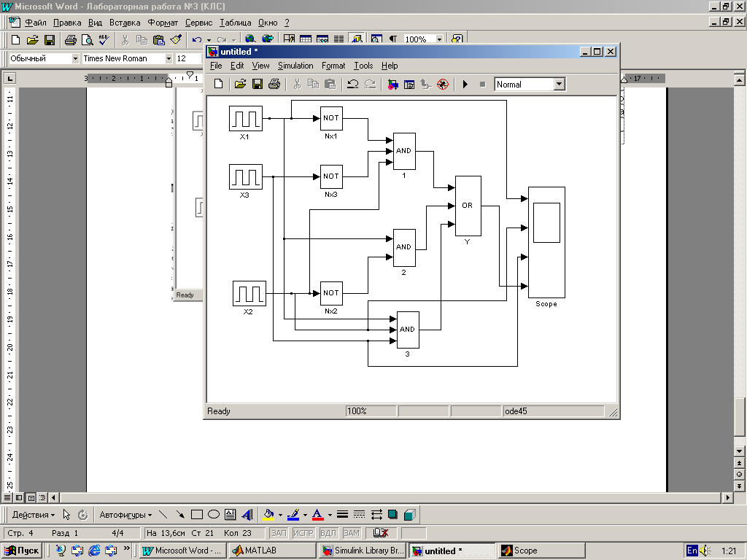
Task: Show paragraph marks with pilcrow icon
Action: click(x=393, y=39)
